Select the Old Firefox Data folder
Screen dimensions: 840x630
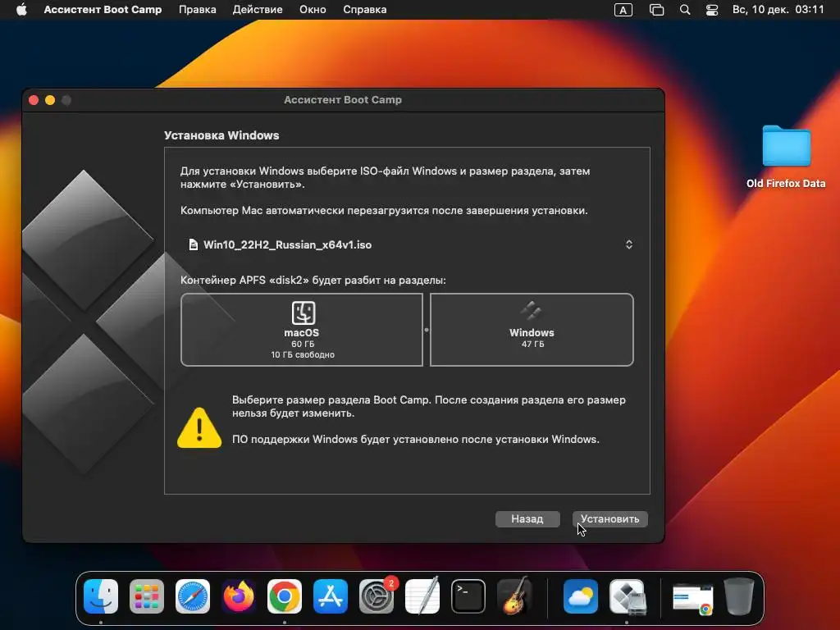pyautogui.click(x=786, y=157)
